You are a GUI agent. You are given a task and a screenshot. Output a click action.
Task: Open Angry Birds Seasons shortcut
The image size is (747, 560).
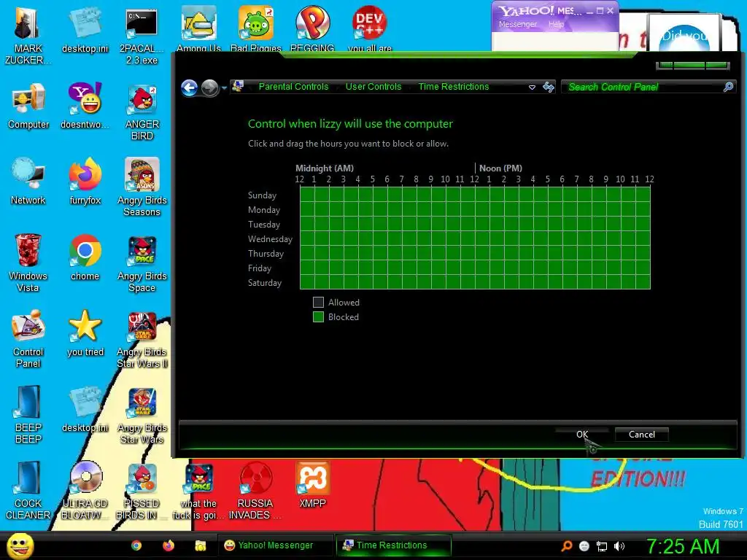(142, 187)
